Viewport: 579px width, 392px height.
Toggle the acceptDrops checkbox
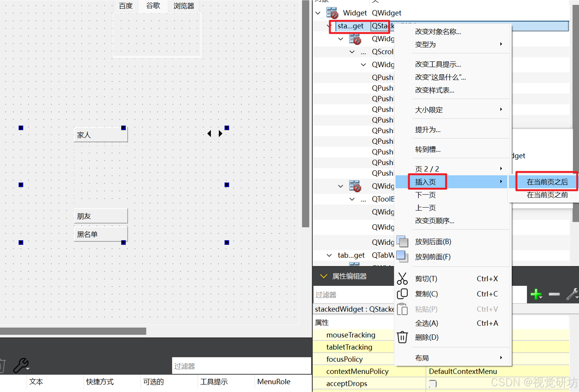pos(433,384)
